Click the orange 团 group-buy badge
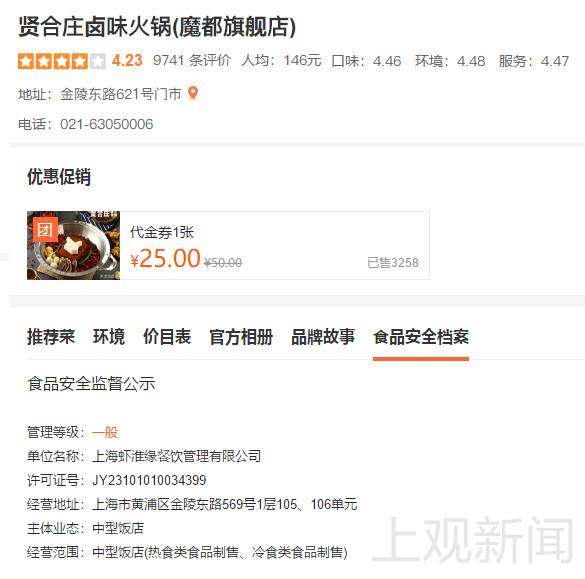The width and height of the screenshot is (585, 579). [45, 230]
